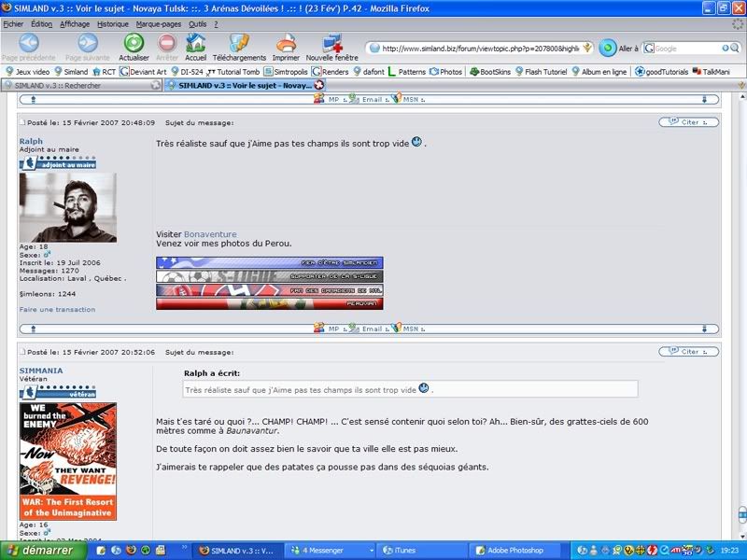The width and height of the screenshot is (747, 560).
Task: Click inside the Google search field
Action: click(x=691, y=49)
